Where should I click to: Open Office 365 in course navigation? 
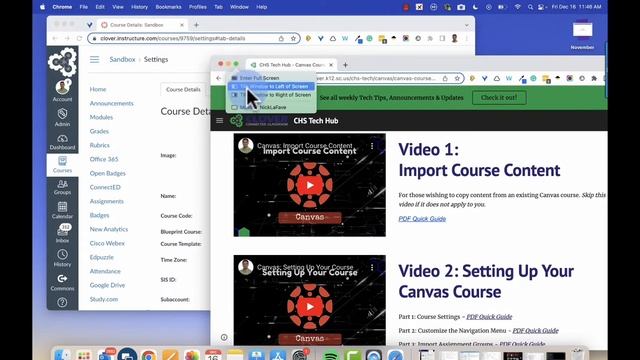pyautogui.click(x=104, y=159)
